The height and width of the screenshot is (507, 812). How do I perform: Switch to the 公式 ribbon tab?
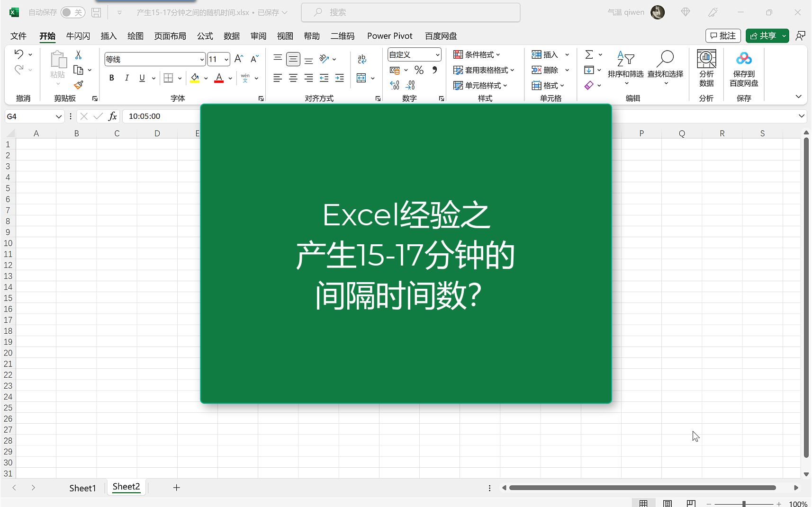(x=204, y=36)
